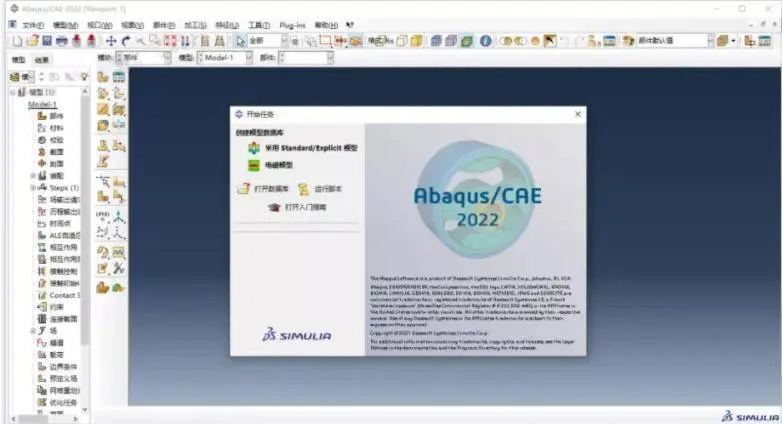Click the Part Manager icon in toolbox
The width and height of the screenshot is (782, 424).
119,77
